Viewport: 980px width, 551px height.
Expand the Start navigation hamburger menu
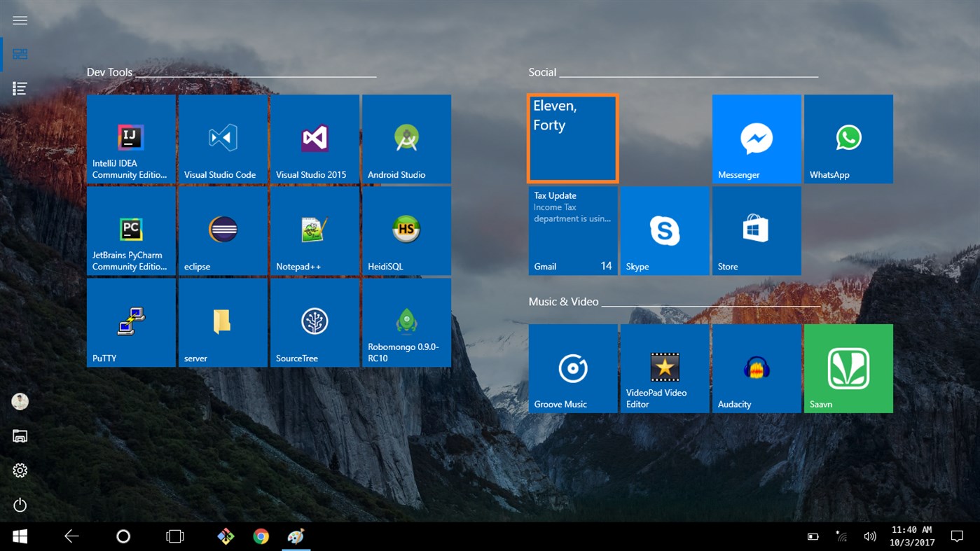(20, 20)
